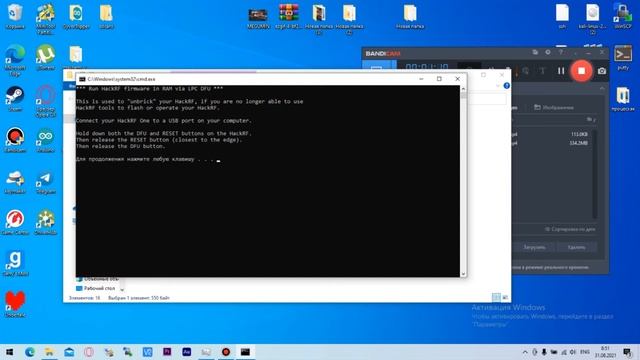The image size is (640, 360).
Task: Open Mail app from taskbar
Action: coord(69,352)
